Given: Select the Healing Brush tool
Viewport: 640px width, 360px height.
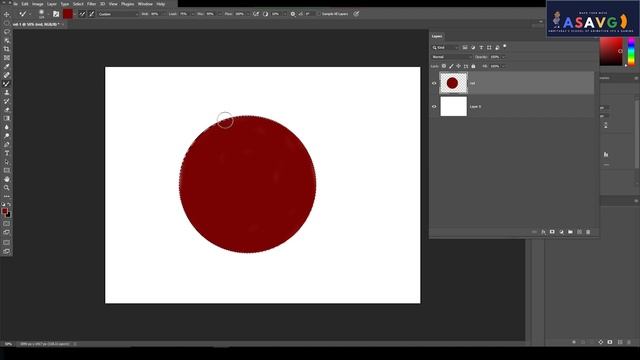Looking at the screenshot, I should 7,75.
